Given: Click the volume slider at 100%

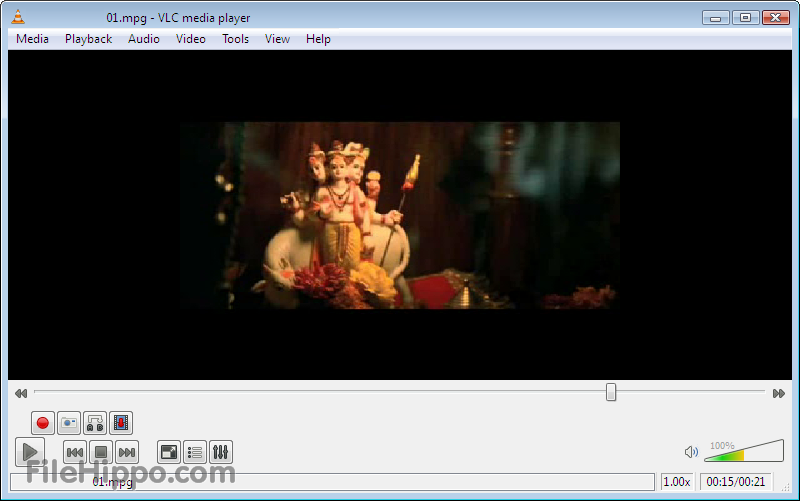Looking at the screenshot, I should click(x=743, y=450).
